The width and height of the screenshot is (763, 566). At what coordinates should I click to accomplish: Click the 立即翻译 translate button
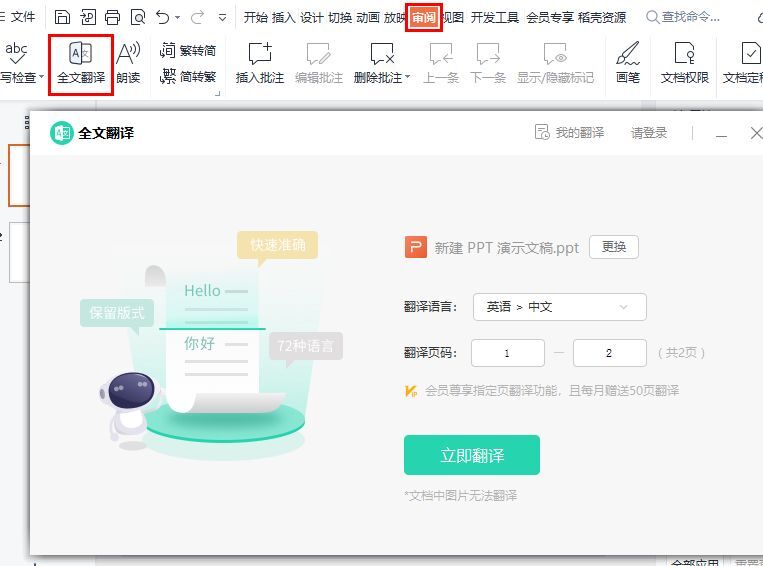click(472, 455)
